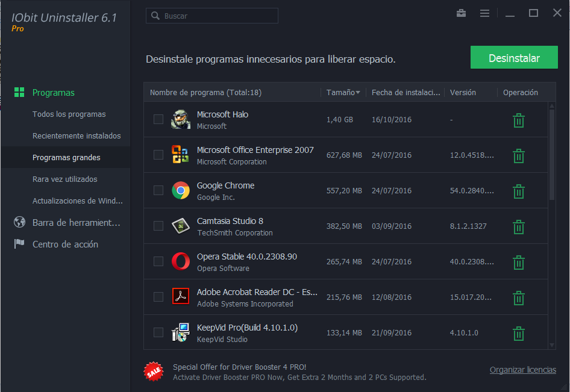
Task: Click the Adobe Acrobat Reader icon
Action: click(x=181, y=296)
